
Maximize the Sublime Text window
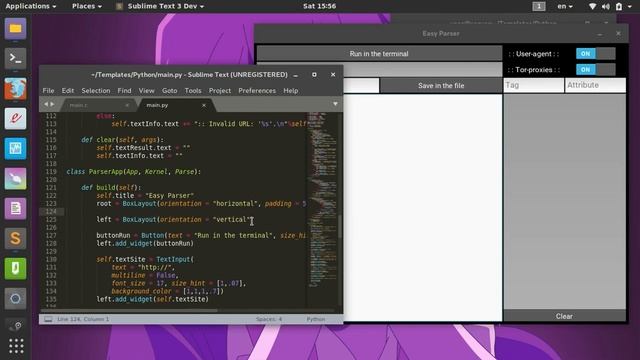tap(314, 75)
